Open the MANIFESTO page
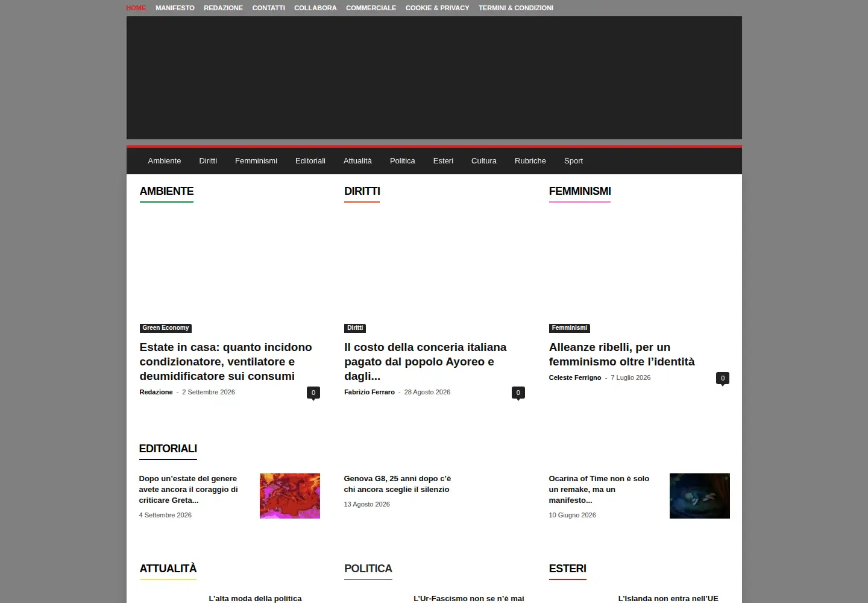This screenshot has height=603, width=868. tap(175, 8)
